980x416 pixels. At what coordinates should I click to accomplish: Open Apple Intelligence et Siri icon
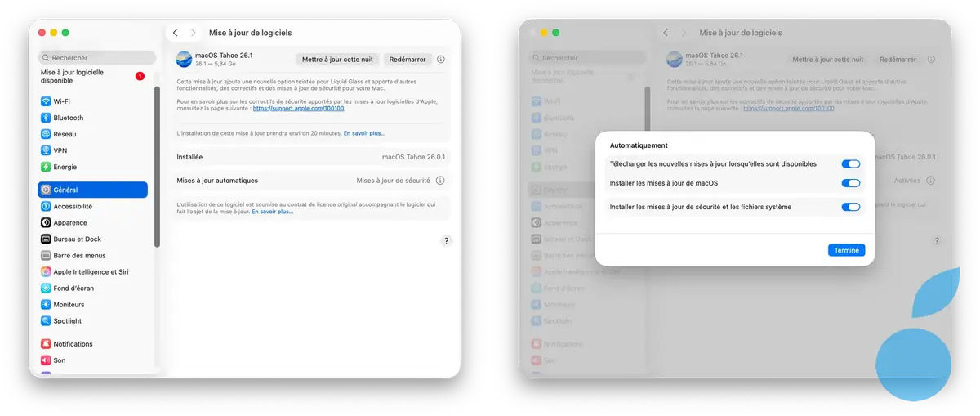pos(46,272)
